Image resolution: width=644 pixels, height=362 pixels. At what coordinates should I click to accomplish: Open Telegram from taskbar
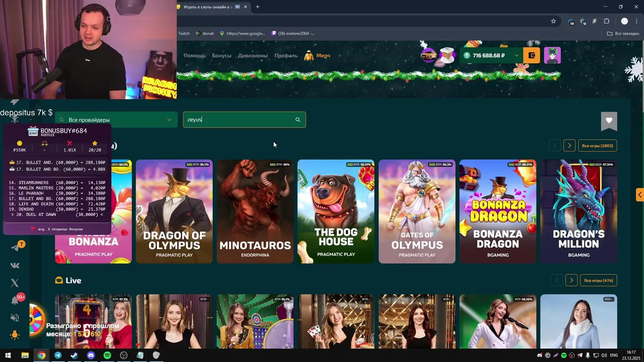click(x=58, y=355)
